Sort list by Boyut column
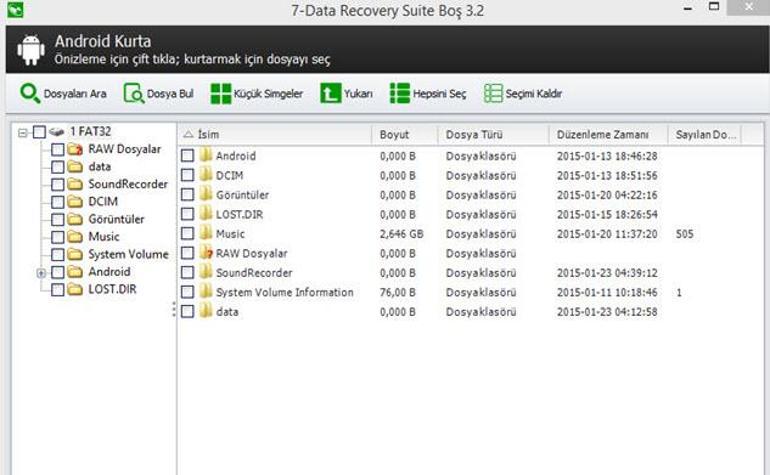Screen dimensions: 770x475 (394, 135)
